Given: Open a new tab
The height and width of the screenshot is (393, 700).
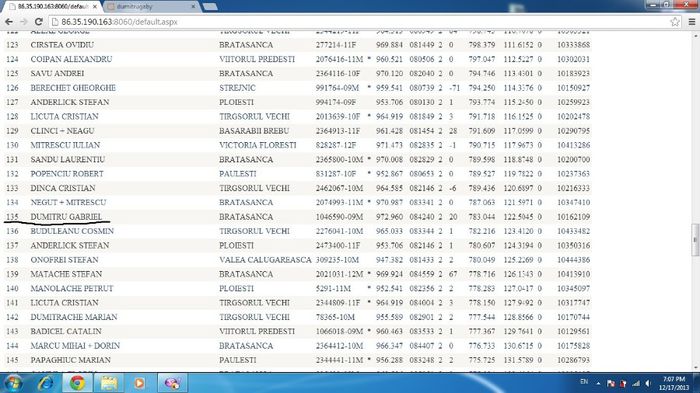Looking at the screenshot, I should pos(210,7).
